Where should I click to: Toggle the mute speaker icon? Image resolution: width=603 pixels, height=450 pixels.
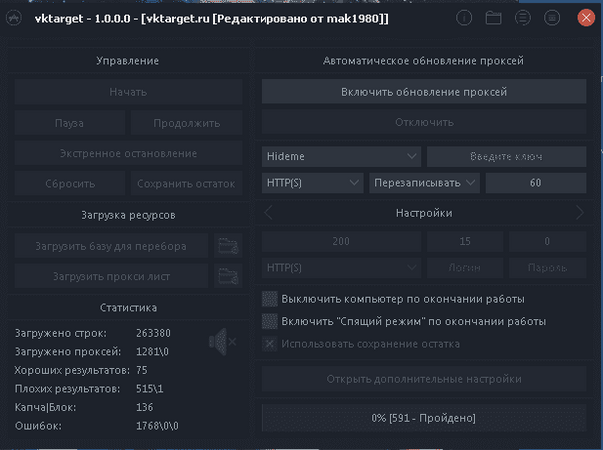click(x=223, y=342)
